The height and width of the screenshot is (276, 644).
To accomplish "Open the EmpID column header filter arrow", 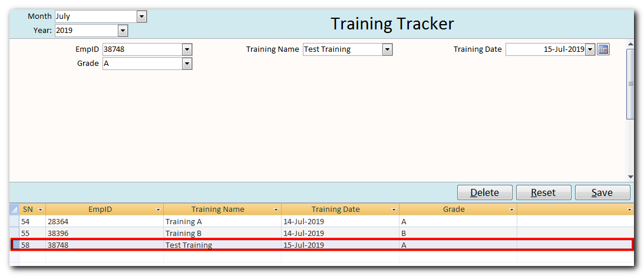I will pos(158,210).
